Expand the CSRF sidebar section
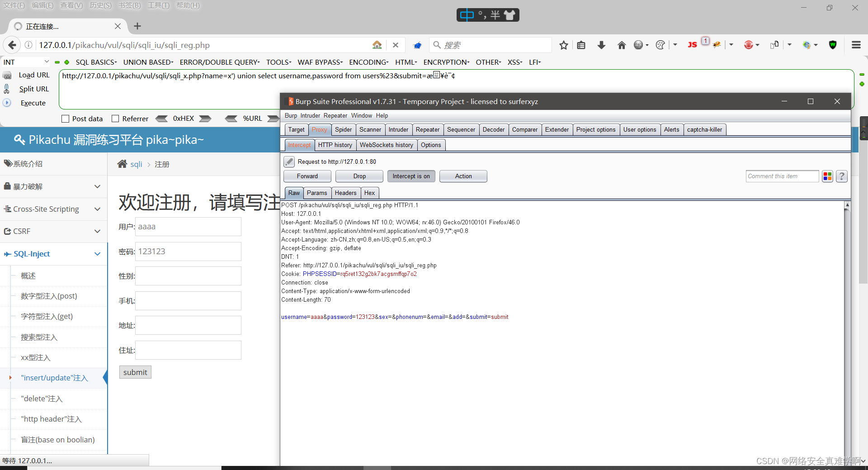This screenshot has width=868, height=470. [x=53, y=231]
